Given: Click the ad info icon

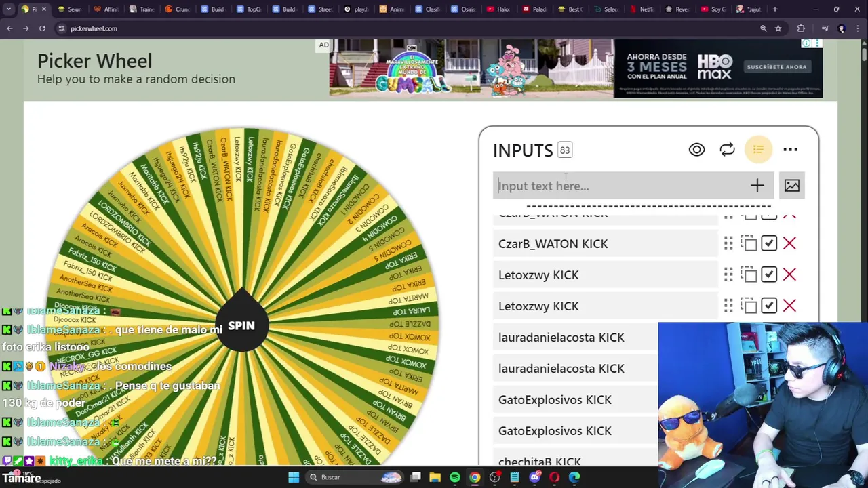Looking at the screenshot, I should coord(806,44).
